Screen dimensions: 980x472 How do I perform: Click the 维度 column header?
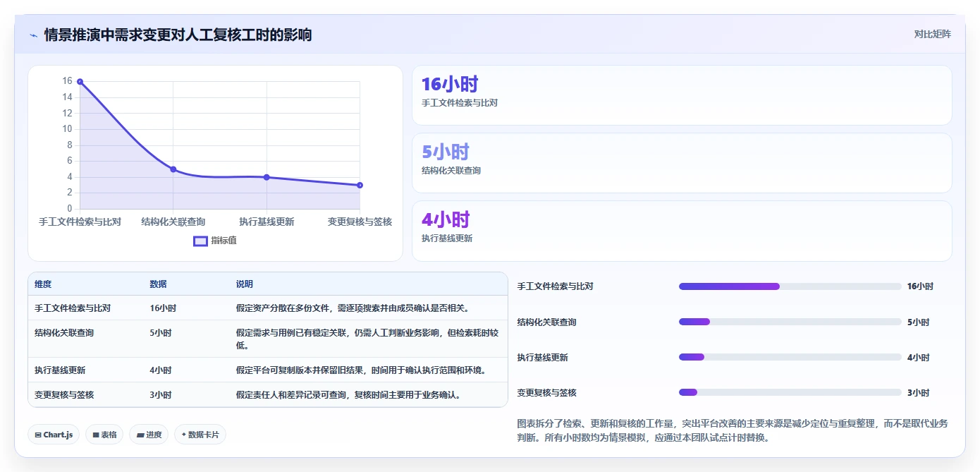pyautogui.click(x=43, y=284)
